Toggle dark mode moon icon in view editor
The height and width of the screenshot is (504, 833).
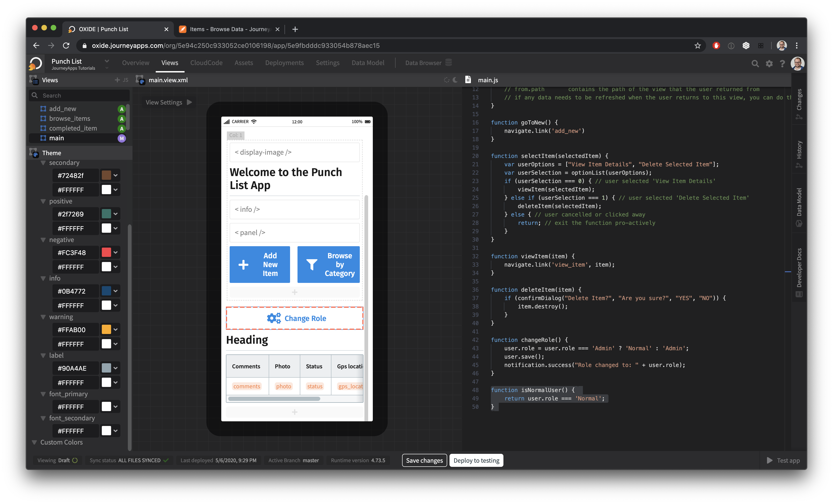[x=455, y=80]
